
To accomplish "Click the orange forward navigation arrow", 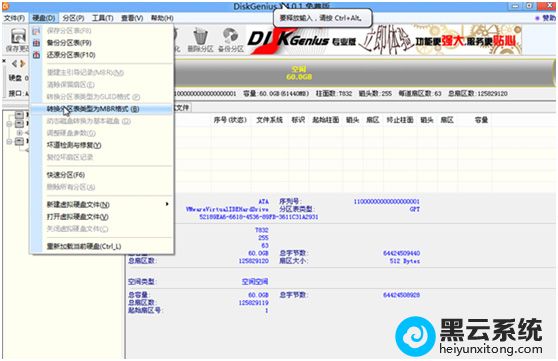I will pos(22,64).
